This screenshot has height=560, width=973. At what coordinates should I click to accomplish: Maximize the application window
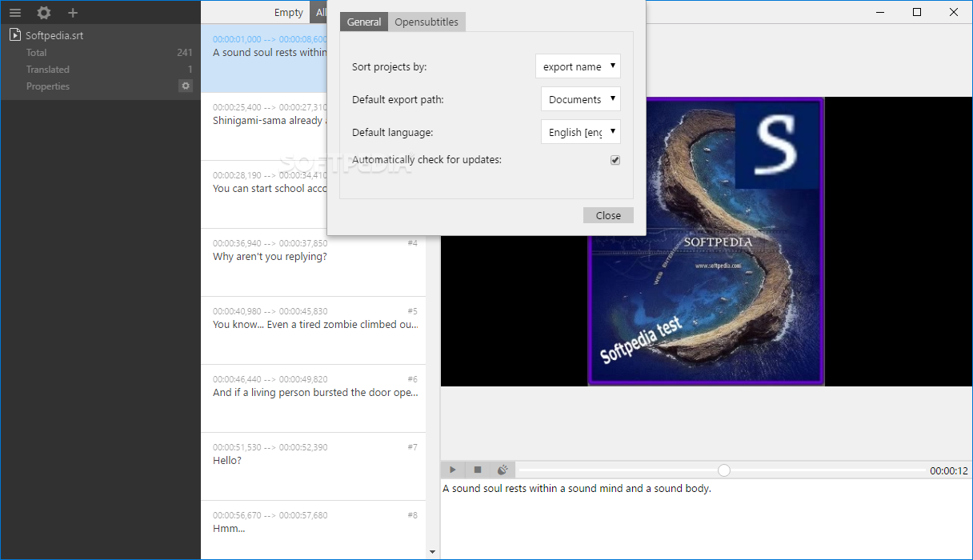[x=917, y=12]
